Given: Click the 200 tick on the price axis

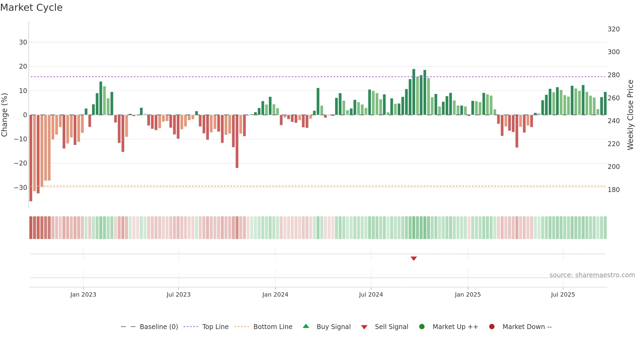Looking at the screenshot, I should click(x=614, y=167).
